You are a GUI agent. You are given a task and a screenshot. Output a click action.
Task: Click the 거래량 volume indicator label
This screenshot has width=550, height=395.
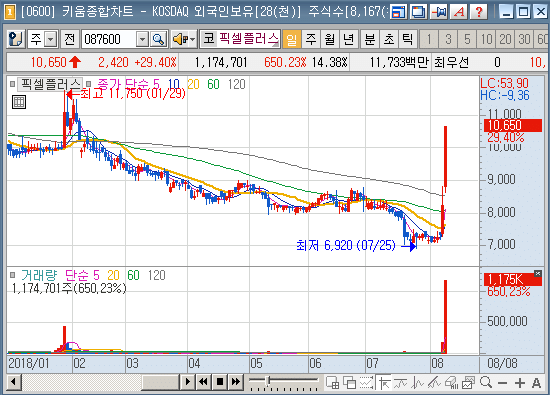(x=39, y=275)
